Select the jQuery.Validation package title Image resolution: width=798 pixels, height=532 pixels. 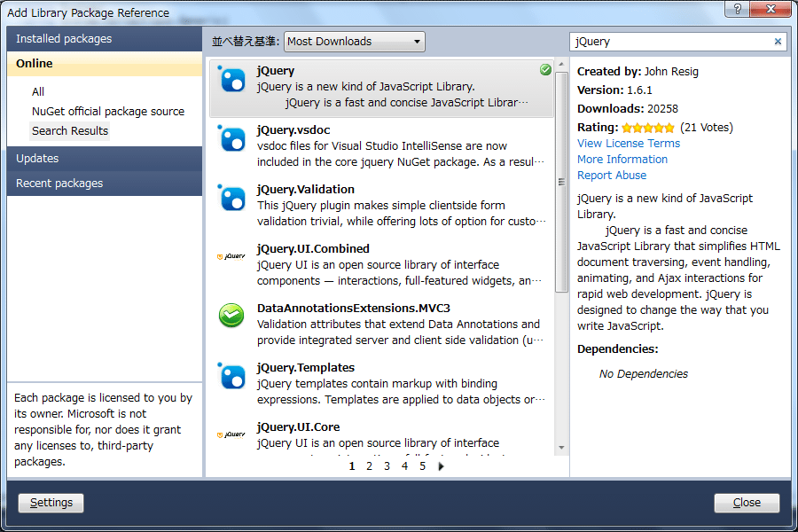tap(305, 190)
